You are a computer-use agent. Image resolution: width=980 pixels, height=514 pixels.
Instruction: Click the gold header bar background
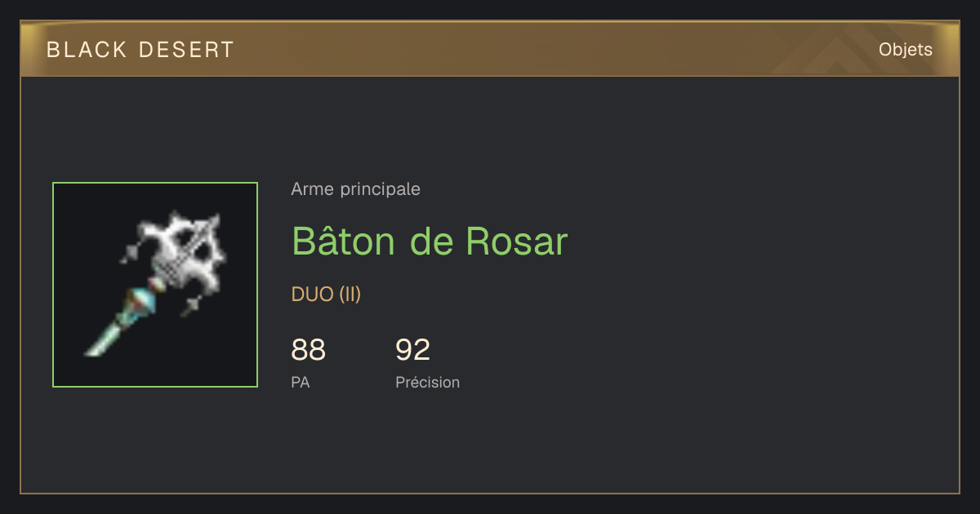tap(490, 49)
